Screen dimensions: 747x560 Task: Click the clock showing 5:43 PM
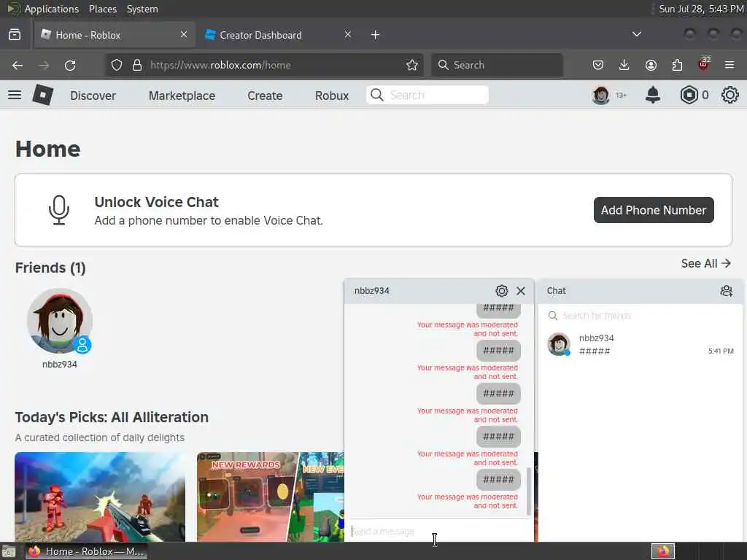(x=701, y=9)
